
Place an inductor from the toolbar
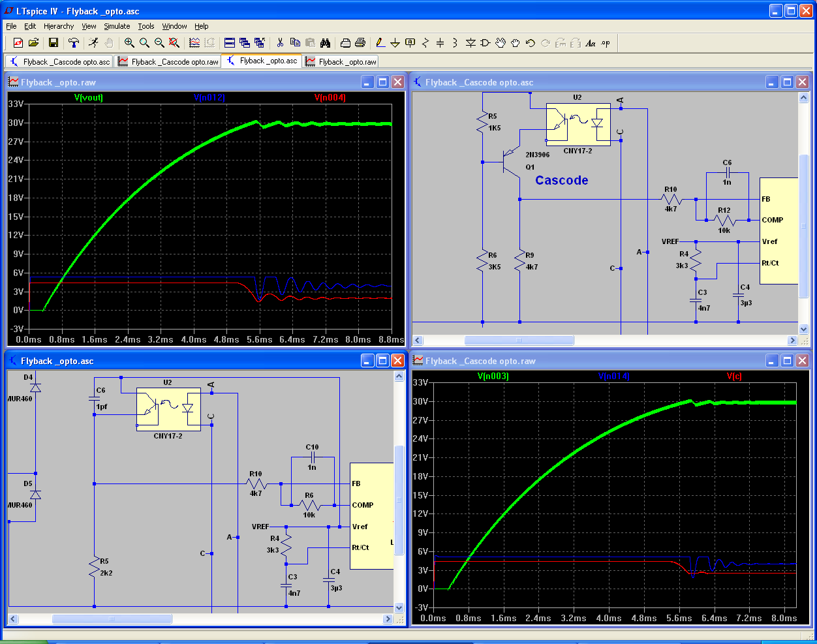click(455, 43)
